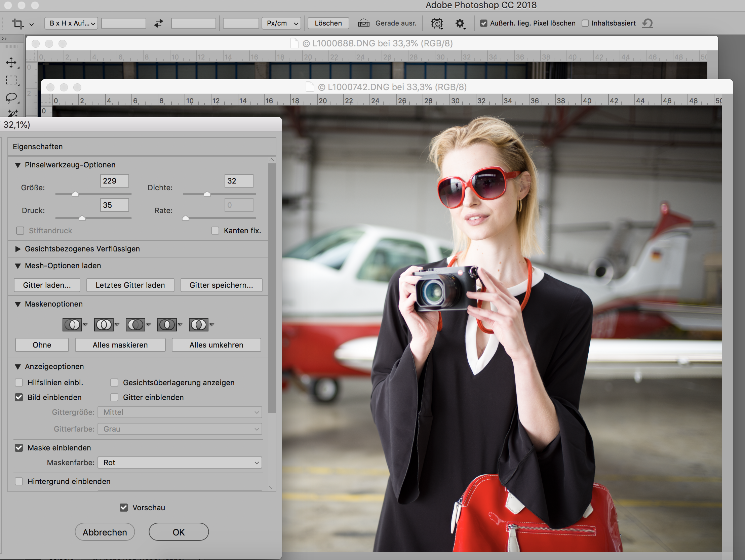
Task: Click first mask option icon (replace selection)
Action: click(72, 325)
